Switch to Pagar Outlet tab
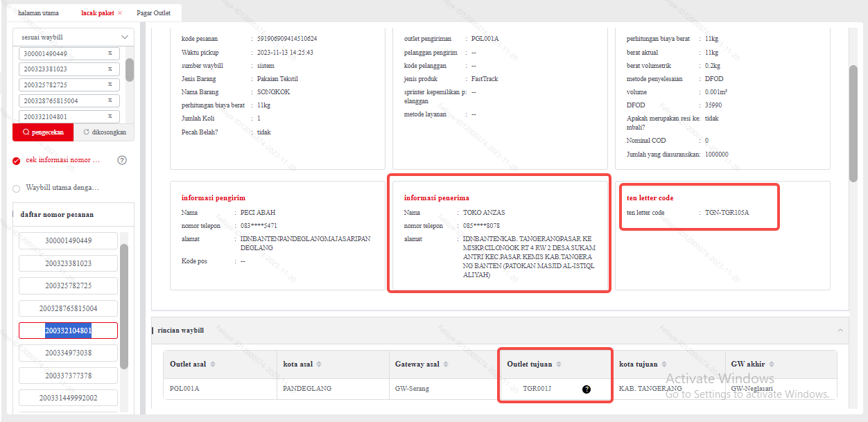Image resolution: width=868 pixels, height=422 pixels. 153,13
